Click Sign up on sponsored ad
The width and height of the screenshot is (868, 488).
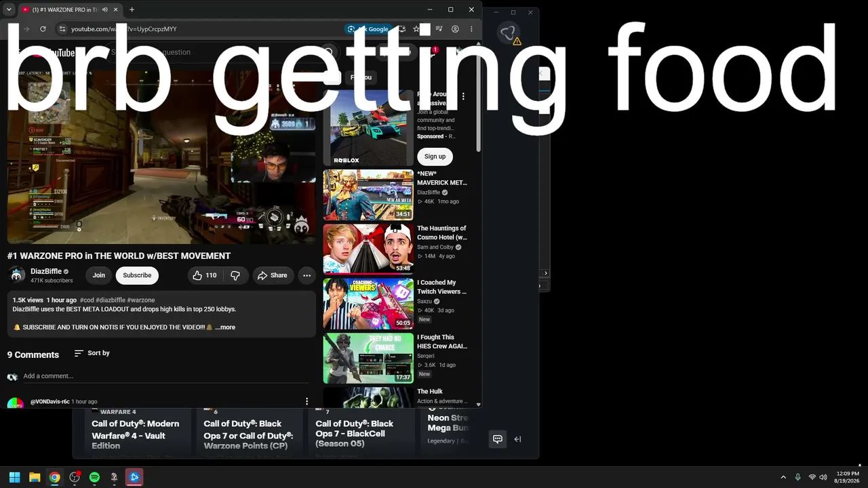[x=435, y=157]
